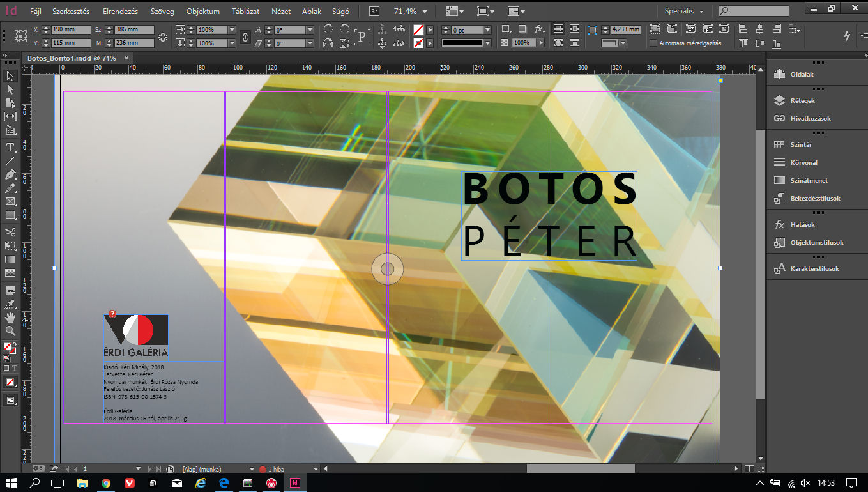
Task: Toggle the normal/preview screen mode button at the toolbox bottom
Action: click(x=10, y=401)
